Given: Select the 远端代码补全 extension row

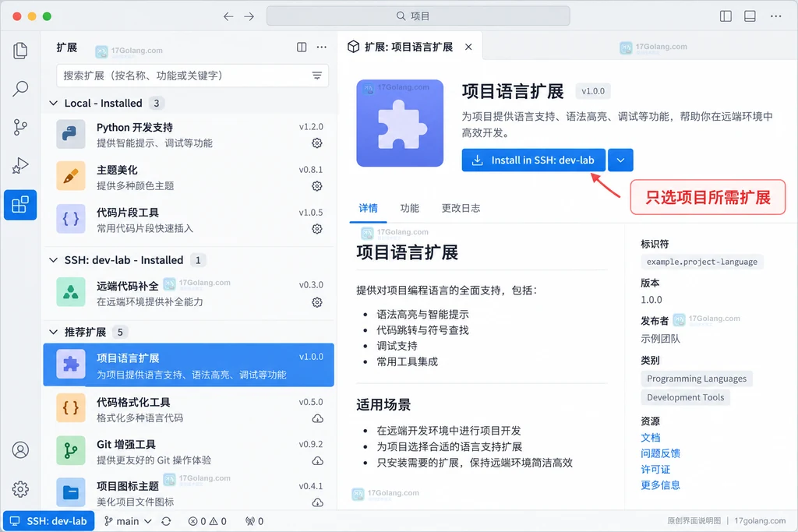Looking at the screenshot, I should (x=189, y=294).
